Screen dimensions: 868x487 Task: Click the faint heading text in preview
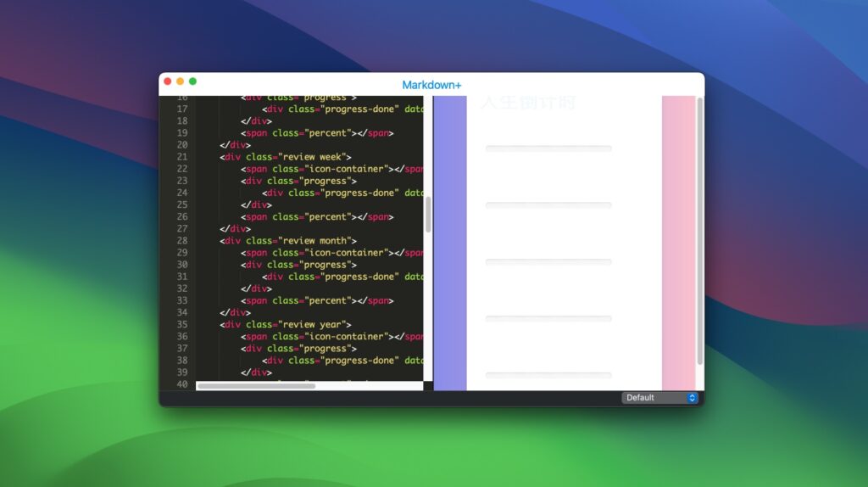point(529,103)
